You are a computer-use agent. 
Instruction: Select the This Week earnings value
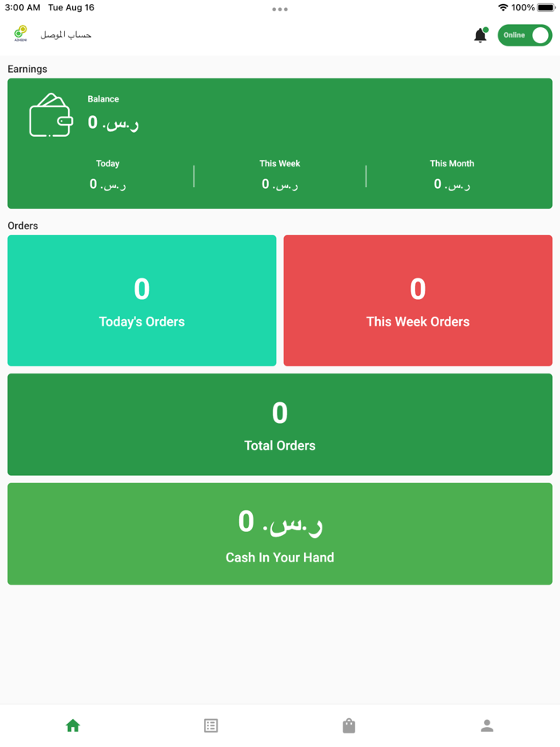(279, 183)
